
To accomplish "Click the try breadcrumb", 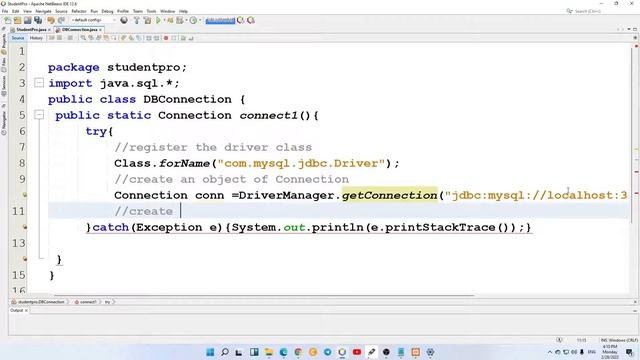I will point(108,302).
